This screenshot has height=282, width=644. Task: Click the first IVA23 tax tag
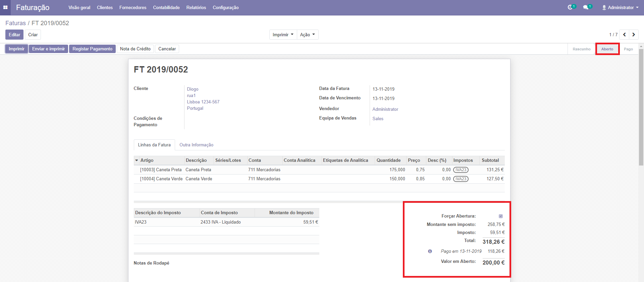[x=461, y=170]
